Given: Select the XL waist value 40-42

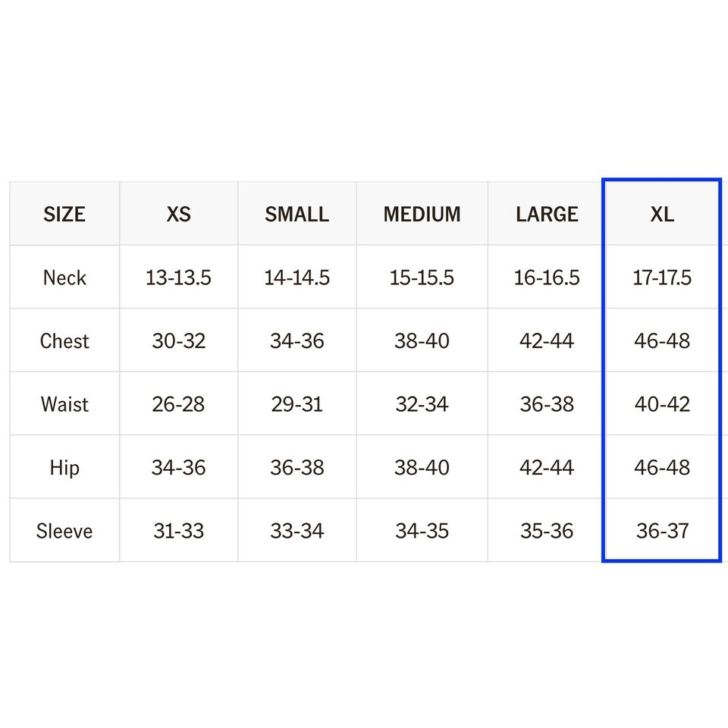Looking at the screenshot, I should pyautogui.click(x=662, y=404).
